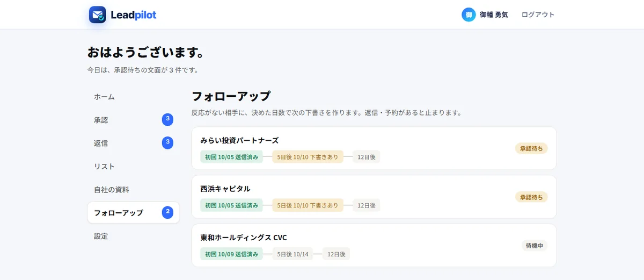
Task: Open the 西浜キャピタル card
Action: [x=374, y=197]
